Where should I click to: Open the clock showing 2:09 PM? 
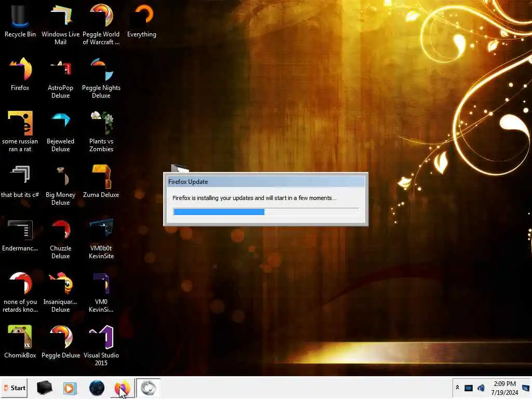point(504,388)
